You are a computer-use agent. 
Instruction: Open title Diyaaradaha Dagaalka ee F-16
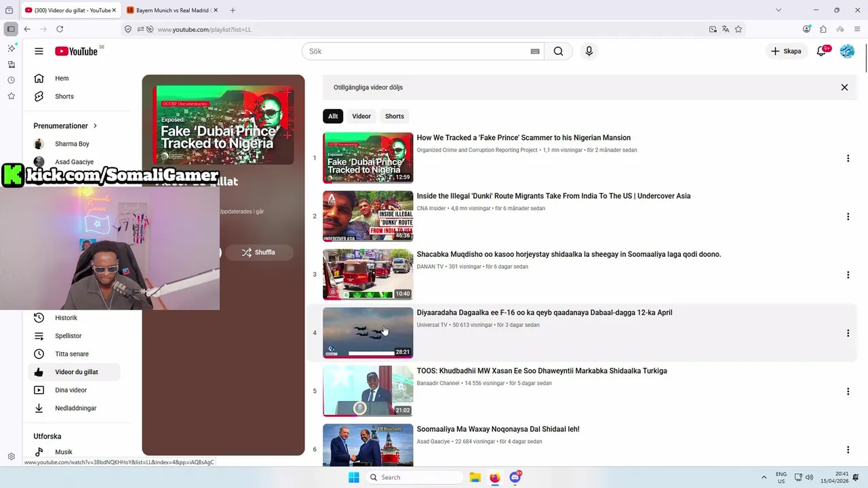click(545, 312)
